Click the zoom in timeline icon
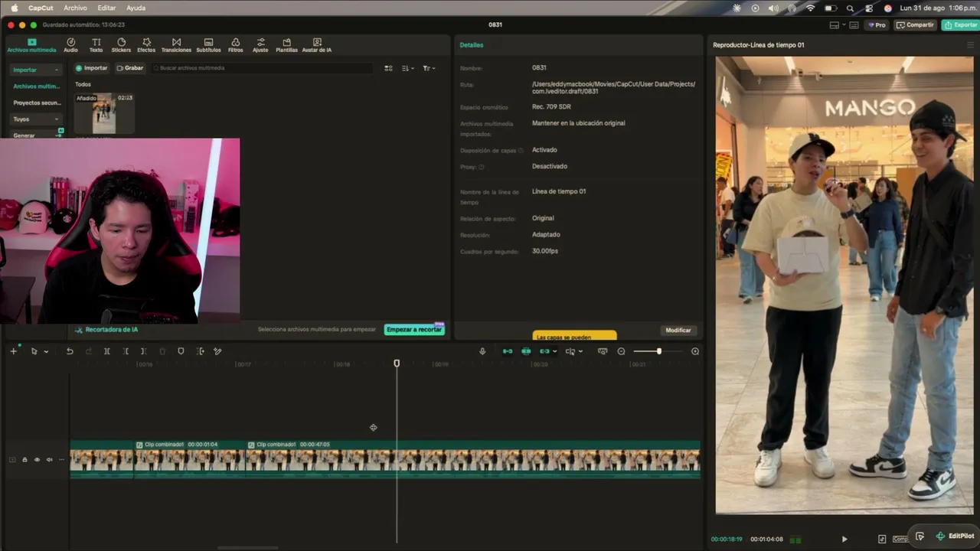This screenshot has width=980, height=551. [x=695, y=351]
